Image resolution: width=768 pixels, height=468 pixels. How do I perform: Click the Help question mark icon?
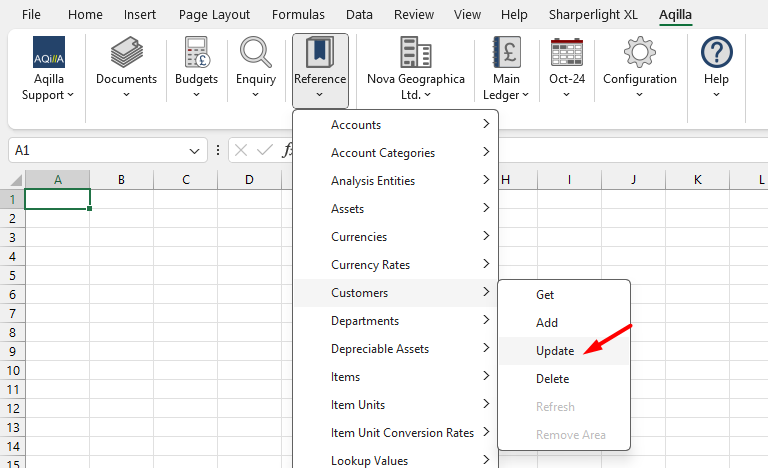(716, 53)
